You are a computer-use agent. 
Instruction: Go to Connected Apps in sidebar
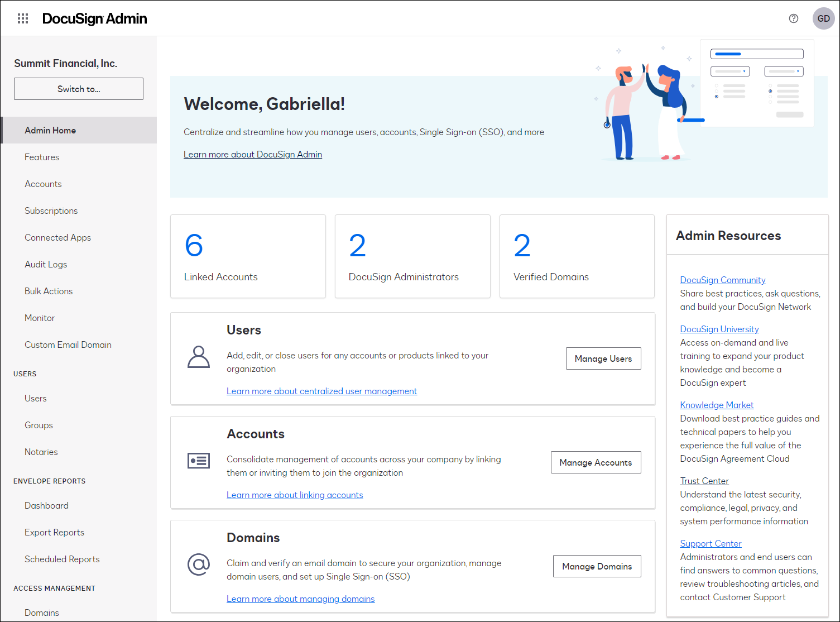[x=57, y=237]
